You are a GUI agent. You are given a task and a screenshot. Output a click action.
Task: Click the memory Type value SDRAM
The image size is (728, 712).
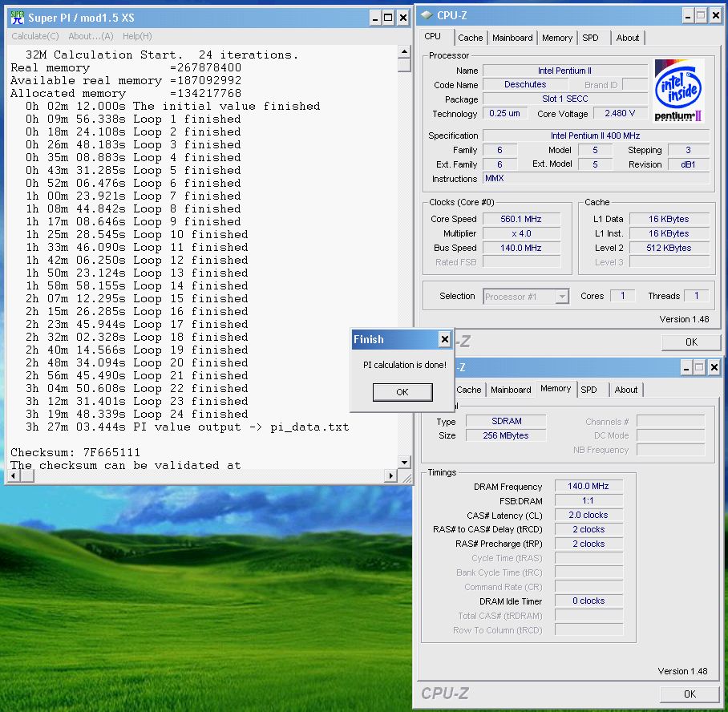pyautogui.click(x=506, y=421)
